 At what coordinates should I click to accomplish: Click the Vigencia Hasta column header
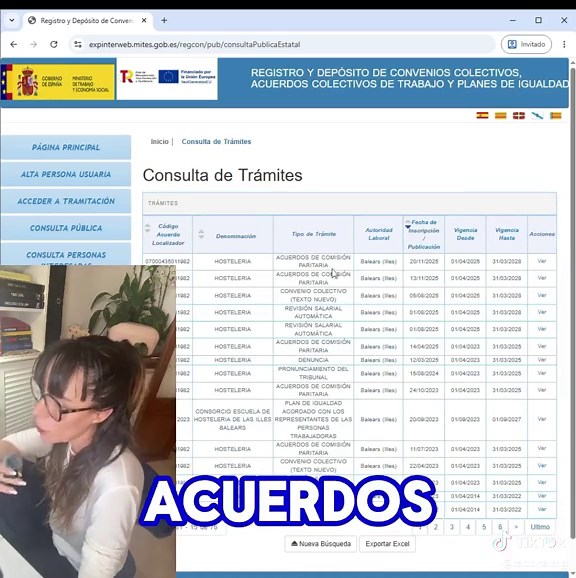coord(507,234)
